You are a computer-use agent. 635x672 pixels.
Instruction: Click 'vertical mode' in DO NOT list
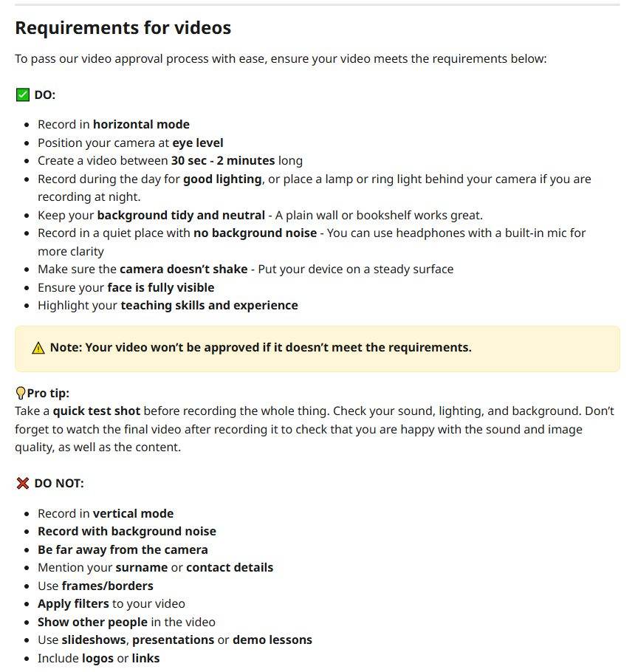click(x=133, y=513)
